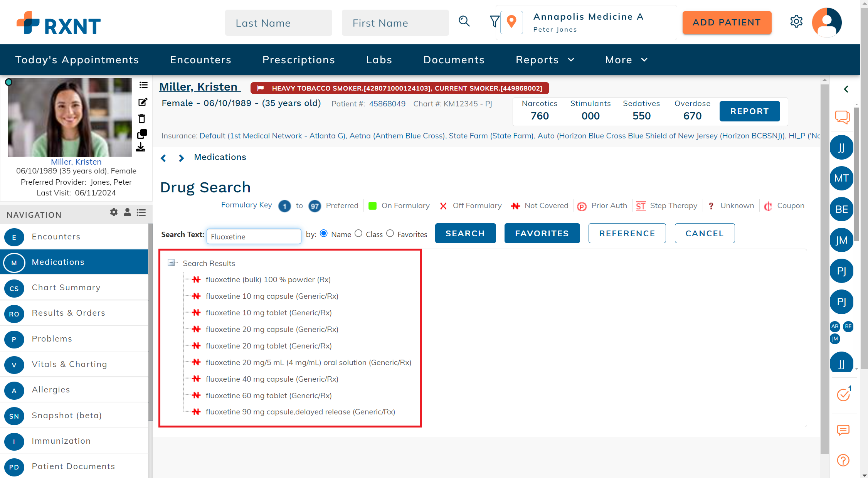The height and width of the screenshot is (478, 868).
Task: Select the Class search radio button
Action: [358, 234]
